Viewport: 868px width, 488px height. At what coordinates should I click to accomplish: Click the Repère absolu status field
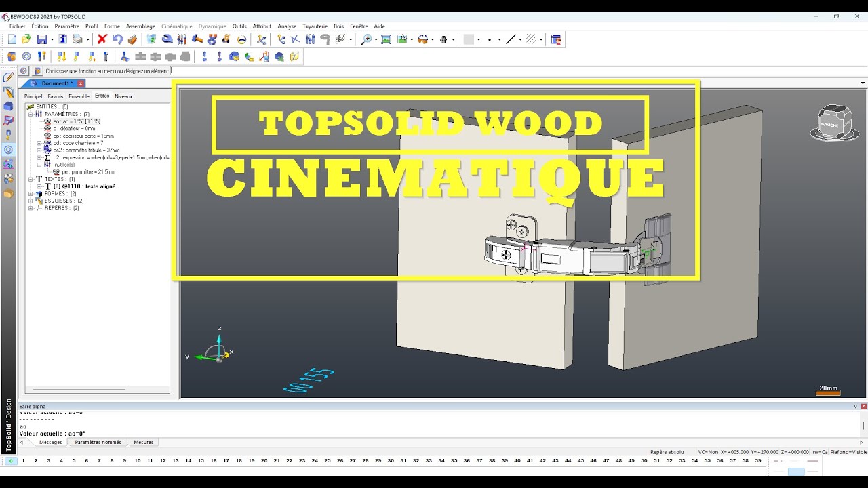coord(667,452)
